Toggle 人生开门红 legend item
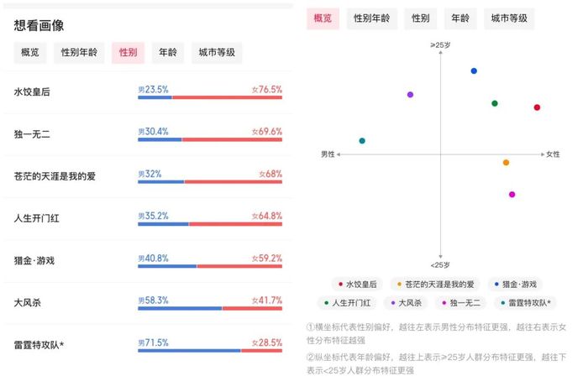 coord(347,303)
